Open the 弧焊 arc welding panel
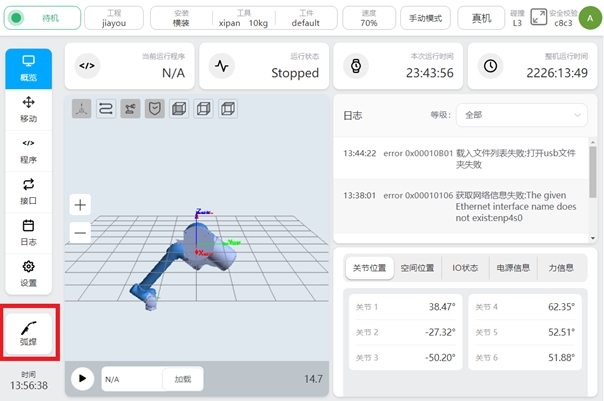 (28, 333)
